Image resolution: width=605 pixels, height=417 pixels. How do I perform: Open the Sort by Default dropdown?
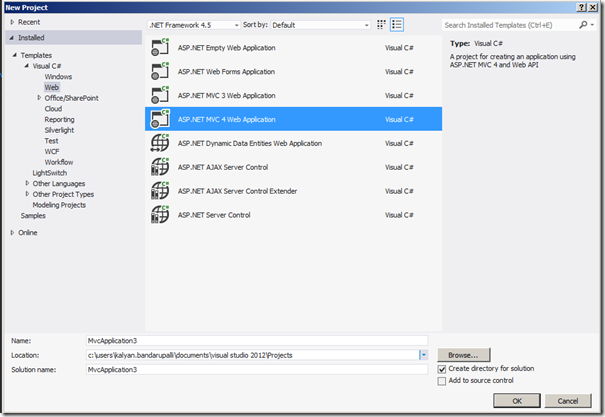tap(321, 25)
